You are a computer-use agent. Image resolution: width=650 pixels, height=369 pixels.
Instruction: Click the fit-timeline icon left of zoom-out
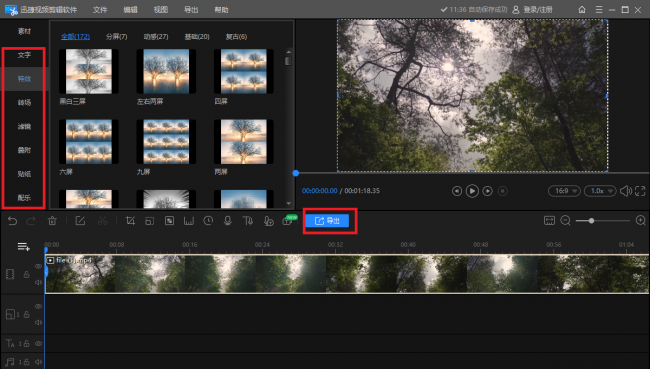[549, 221]
